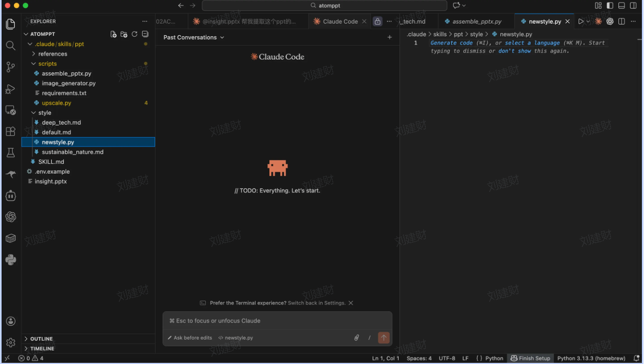Split the editor to the right
This screenshot has width=644, height=364.
[622, 21]
